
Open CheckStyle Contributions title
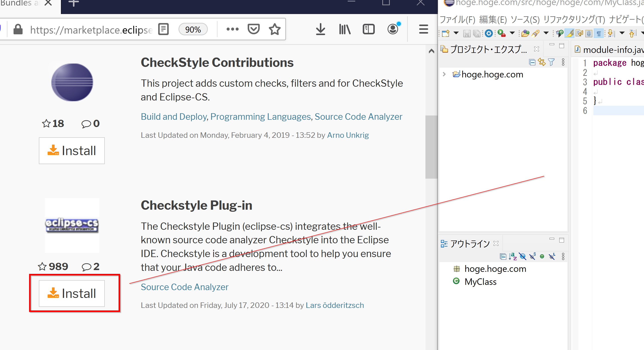217,62
